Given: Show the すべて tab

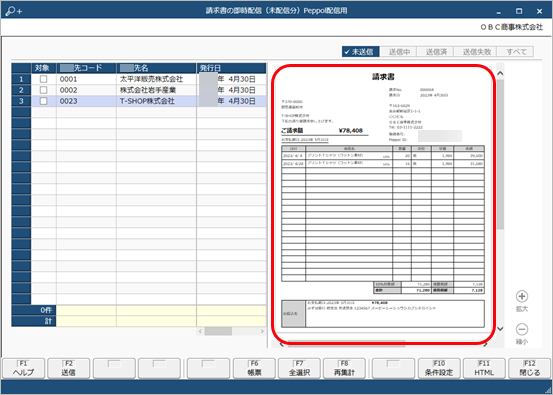Looking at the screenshot, I should pyautogui.click(x=516, y=51).
